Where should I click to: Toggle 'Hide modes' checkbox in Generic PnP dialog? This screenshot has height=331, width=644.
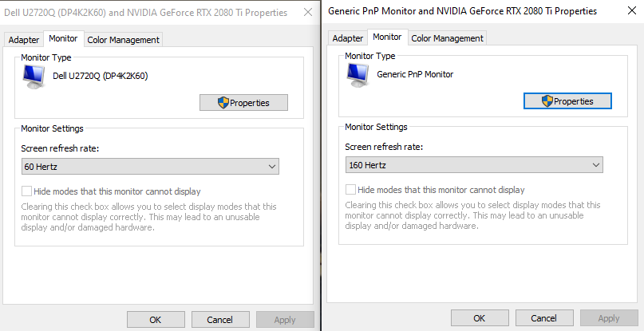click(x=351, y=190)
